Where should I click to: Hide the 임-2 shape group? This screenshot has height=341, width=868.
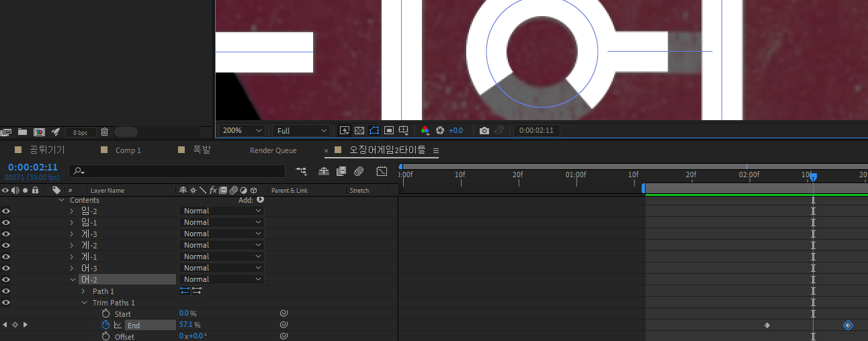[6, 211]
